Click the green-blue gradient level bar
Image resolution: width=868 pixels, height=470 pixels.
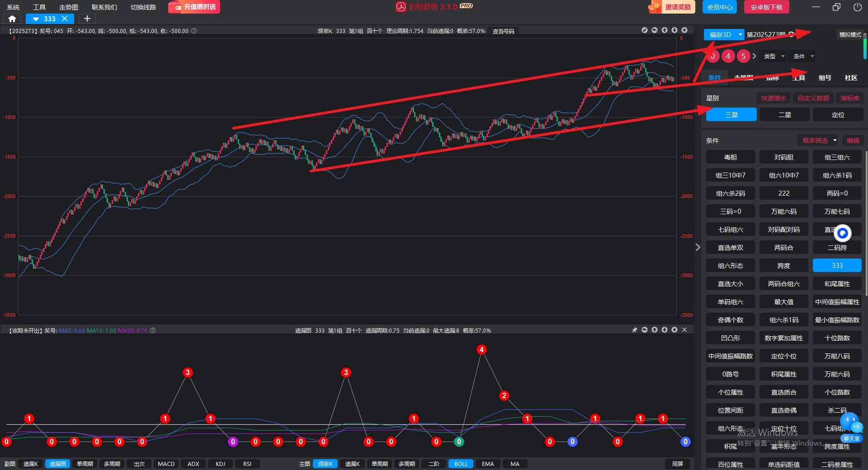click(x=865, y=49)
